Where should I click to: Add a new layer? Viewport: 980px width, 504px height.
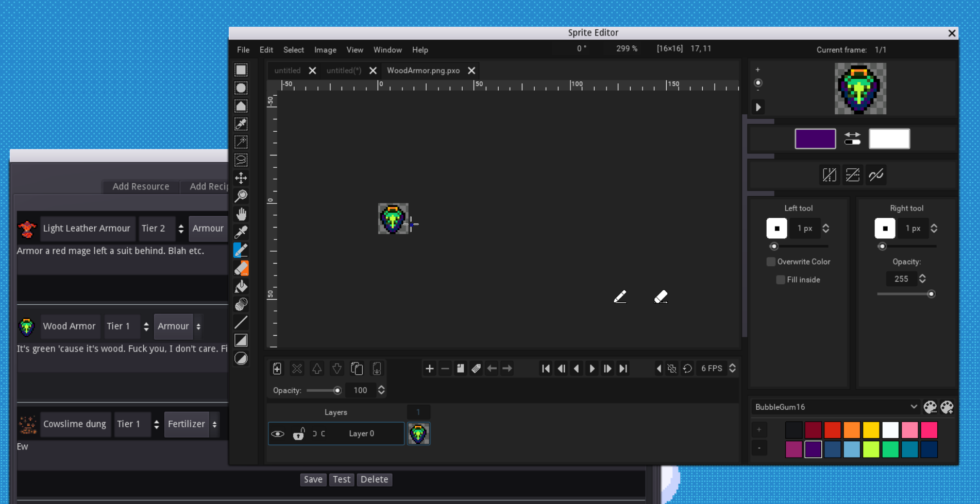[x=277, y=369]
